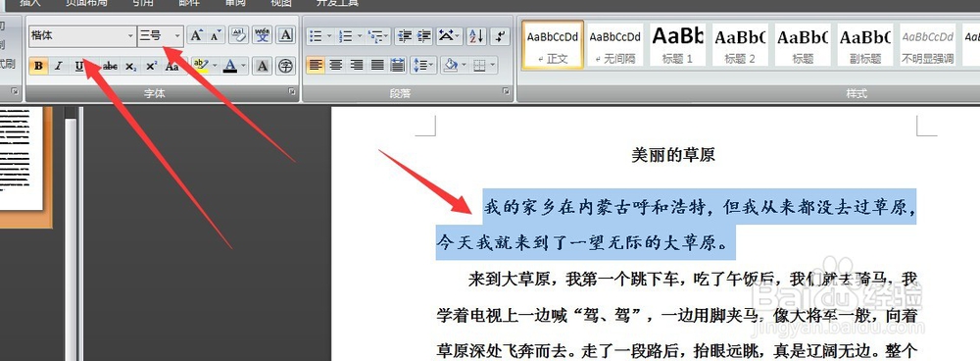The image size is (980, 361).
Task: Toggle Superscript formatting
Action: pos(151,66)
